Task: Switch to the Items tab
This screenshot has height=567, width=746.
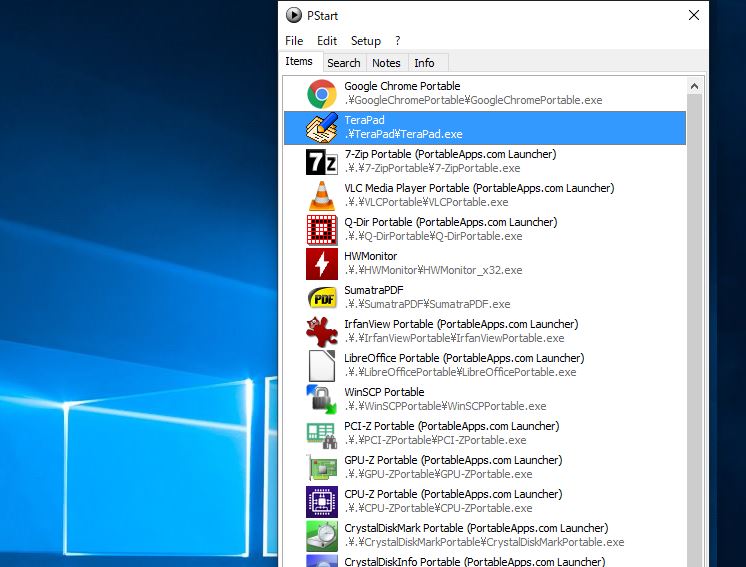Action: click(x=299, y=61)
